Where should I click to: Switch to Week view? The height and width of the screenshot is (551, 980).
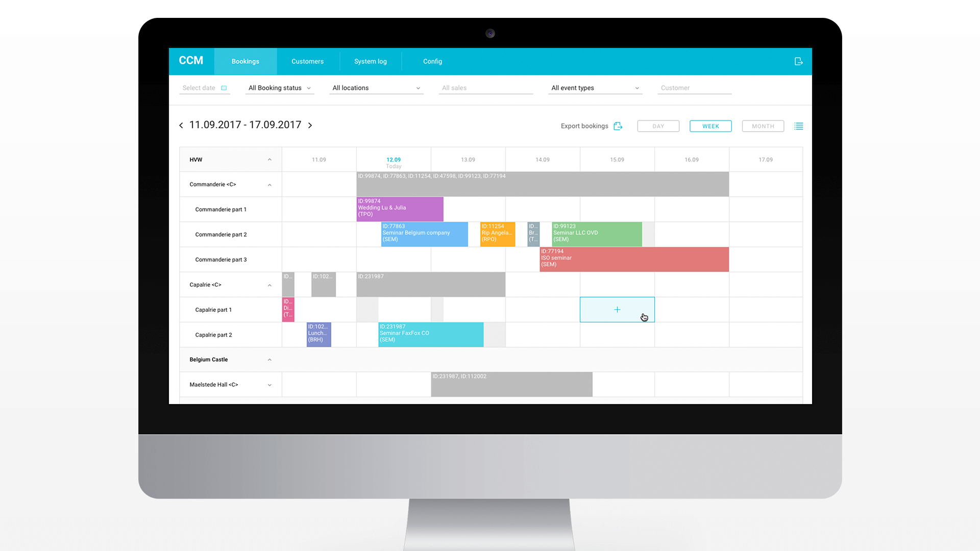click(710, 126)
